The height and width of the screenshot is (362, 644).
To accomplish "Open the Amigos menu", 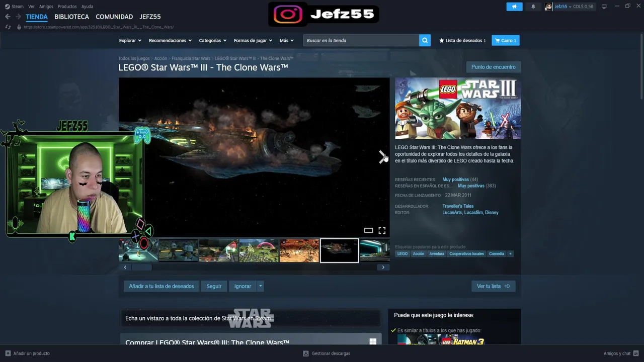I will (46, 7).
